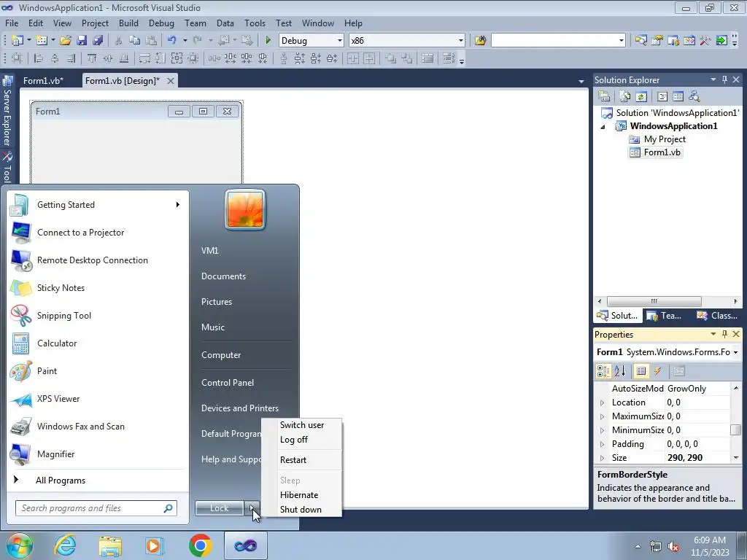Click the Align Tops layout icon

tap(92, 58)
